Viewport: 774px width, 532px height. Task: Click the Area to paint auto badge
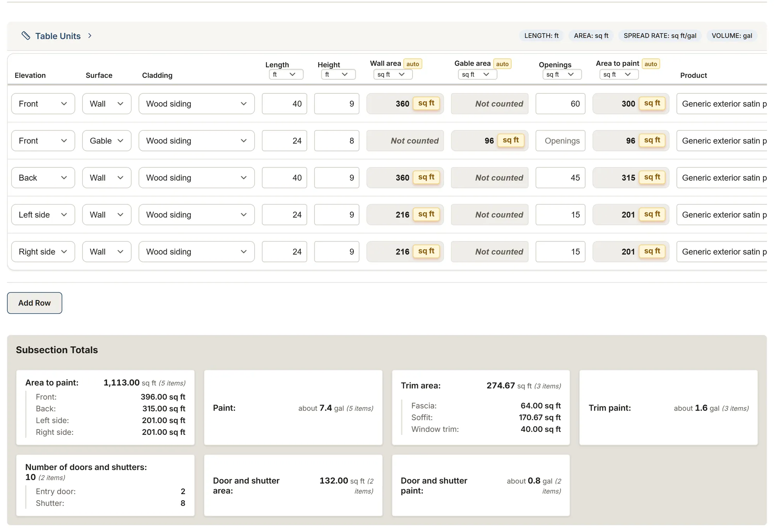click(651, 64)
